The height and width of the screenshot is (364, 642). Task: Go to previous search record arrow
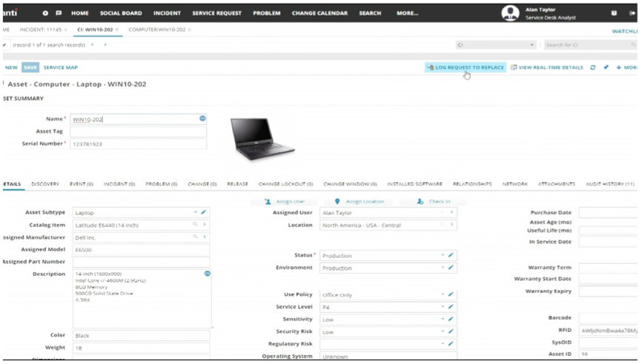click(x=93, y=44)
